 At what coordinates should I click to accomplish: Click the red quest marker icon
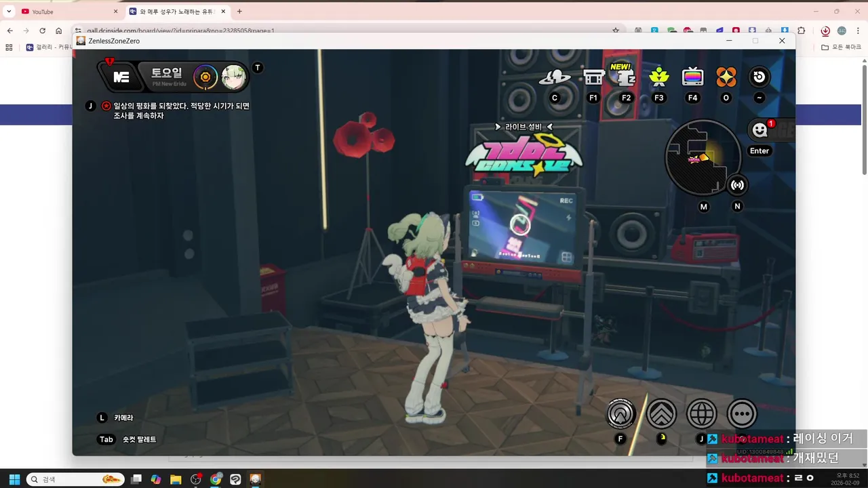(106, 106)
